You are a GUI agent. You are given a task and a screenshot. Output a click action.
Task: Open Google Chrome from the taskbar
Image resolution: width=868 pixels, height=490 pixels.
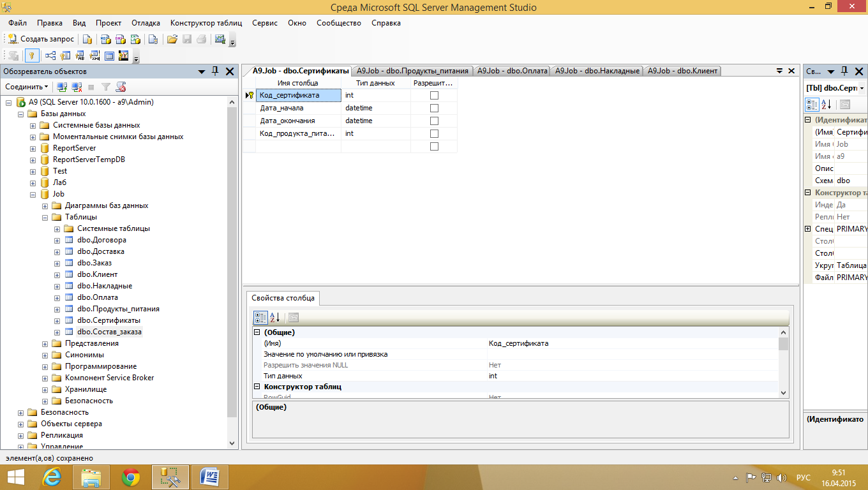tap(131, 477)
